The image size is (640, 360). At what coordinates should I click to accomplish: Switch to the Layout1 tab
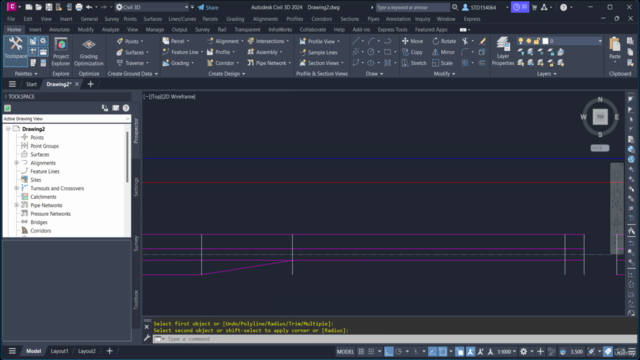pyautogui.click(x=60, y=351)
